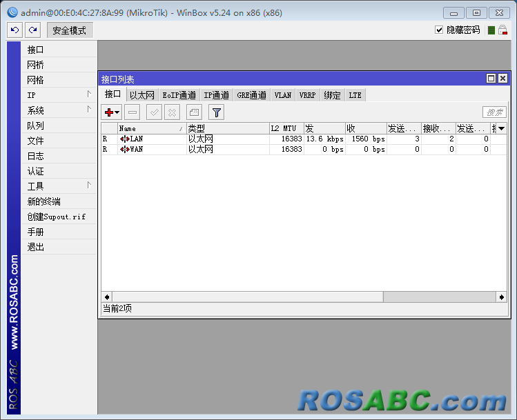Open the 文件 sidebar item
517x420 pixels.
[59, 141]
